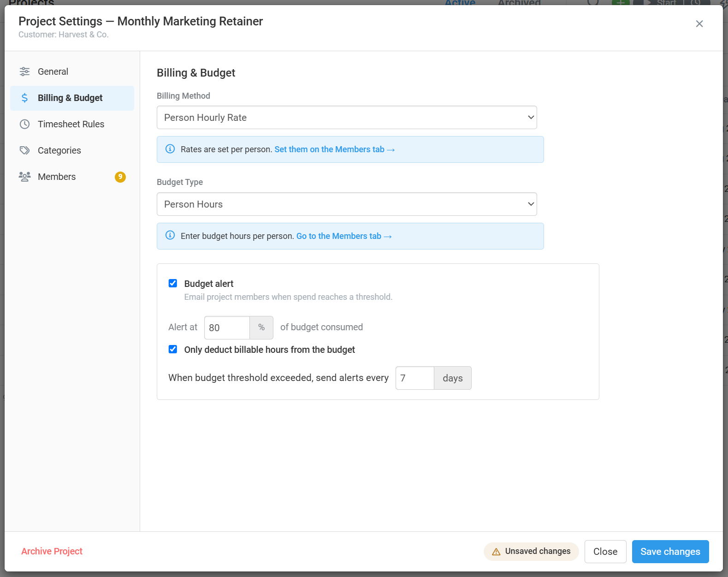Viewport: 728px width, 577px height.
Task: Click the Billing Method label
Action: click(x=183, y=96)
